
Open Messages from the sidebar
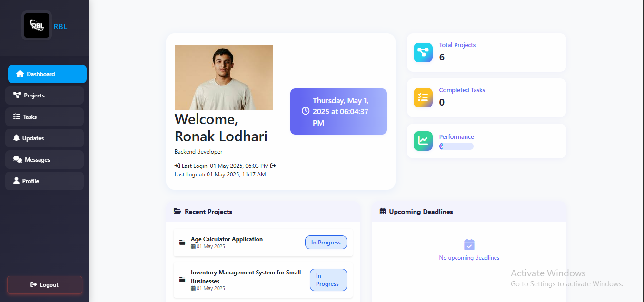coord(45,160)
